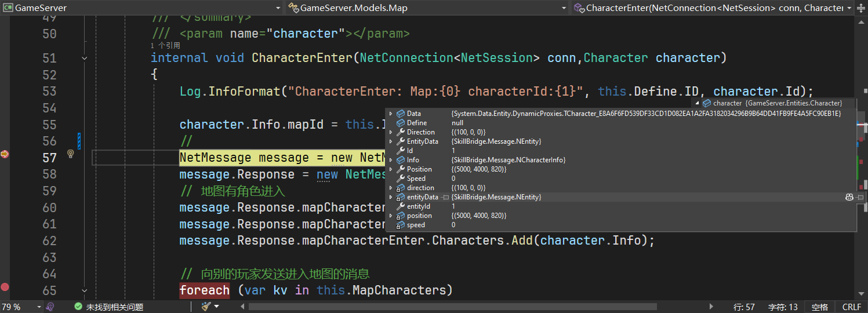Open the 79 % zoom level dropdown

(x=39, y=307)
